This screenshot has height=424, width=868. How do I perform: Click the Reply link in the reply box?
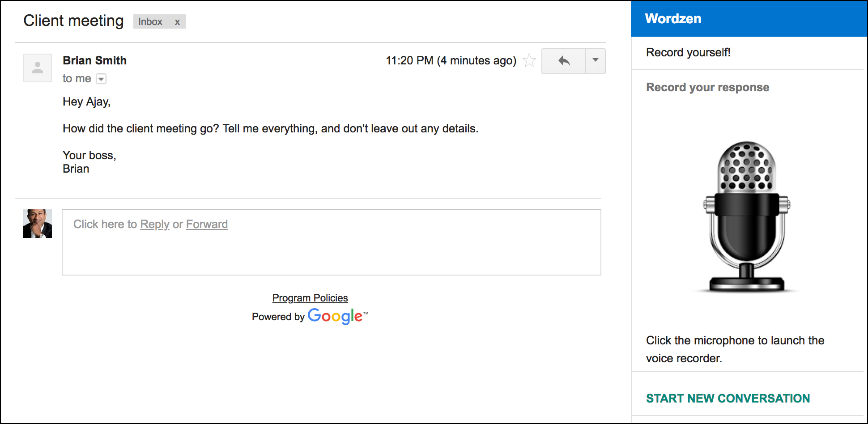[x=155, y=224]
